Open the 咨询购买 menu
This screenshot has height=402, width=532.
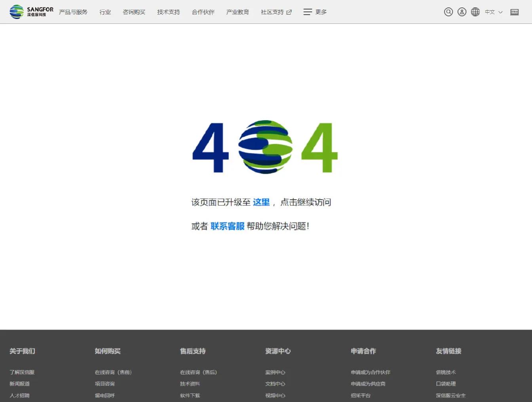pyautogui.click(x=134, y=12)
